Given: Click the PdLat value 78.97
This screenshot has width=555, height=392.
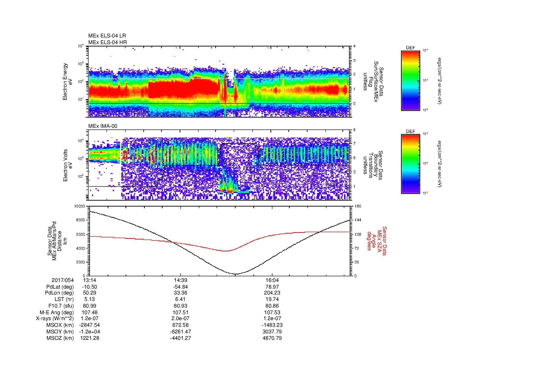Looking at the screenshot, I should click(x=272, y=287).
